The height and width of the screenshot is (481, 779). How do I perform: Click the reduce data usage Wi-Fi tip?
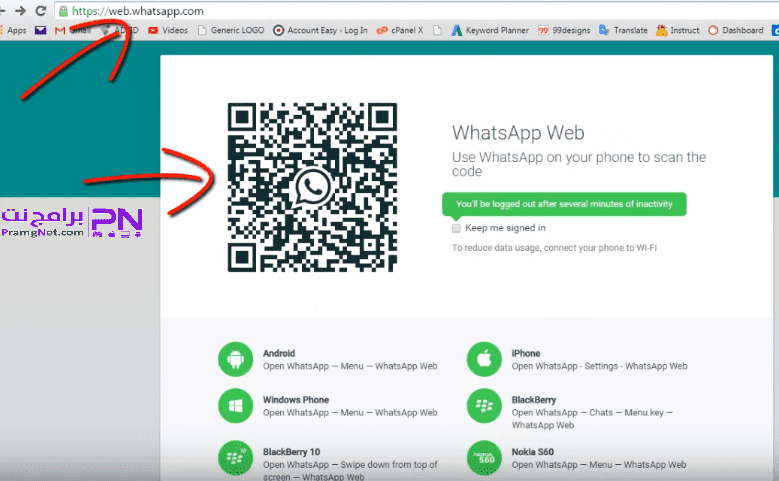click(x=554, y=248)
